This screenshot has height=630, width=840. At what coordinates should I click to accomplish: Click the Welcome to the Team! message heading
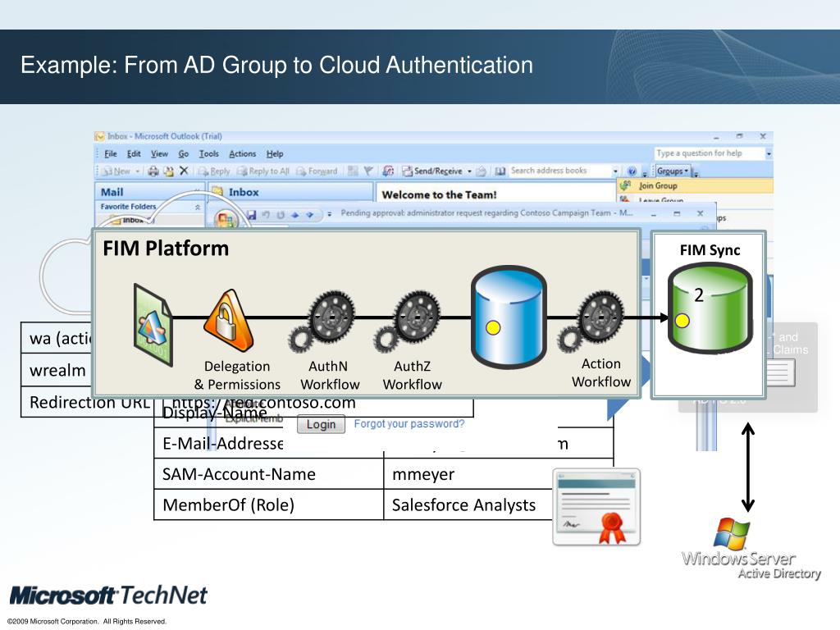439,194
